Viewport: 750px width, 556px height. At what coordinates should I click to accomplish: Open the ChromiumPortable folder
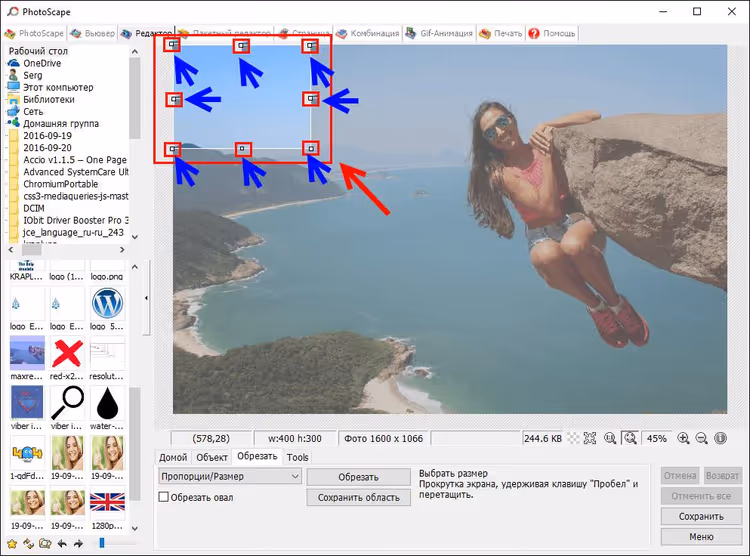pos(60,184)
